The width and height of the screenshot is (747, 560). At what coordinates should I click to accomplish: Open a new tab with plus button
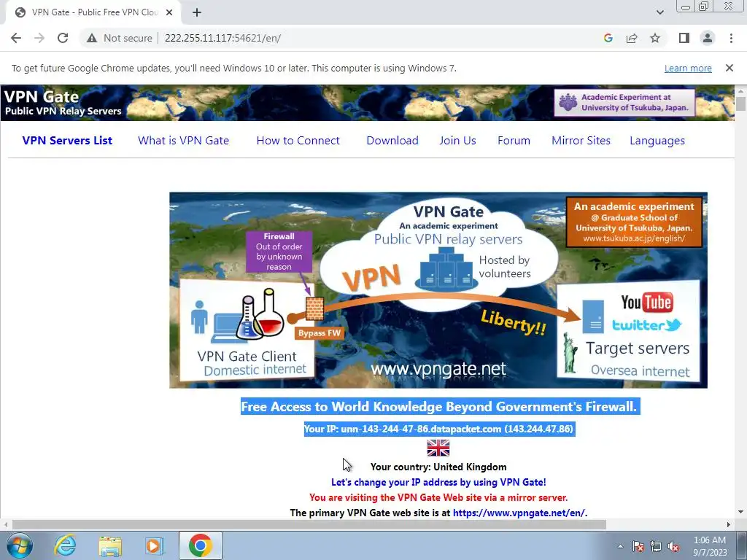pos(197,12)
